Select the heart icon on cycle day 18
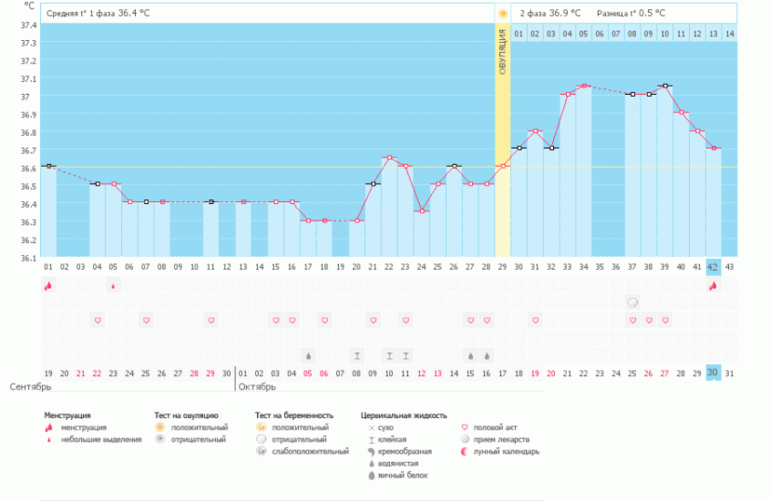Viewport: 770px width, 501px height. click(325, 320)
